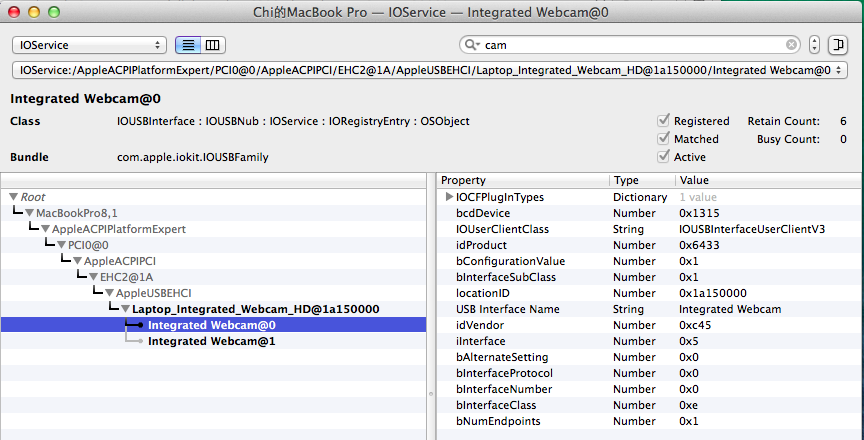Toggle the Matched checkbox
This screenshot has width=864, height=440.
coord(663,139)
